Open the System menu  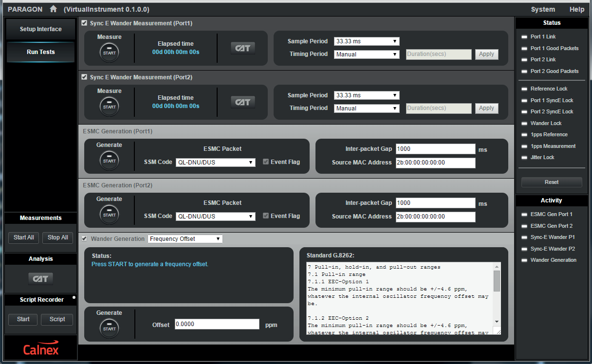[542, 9]
